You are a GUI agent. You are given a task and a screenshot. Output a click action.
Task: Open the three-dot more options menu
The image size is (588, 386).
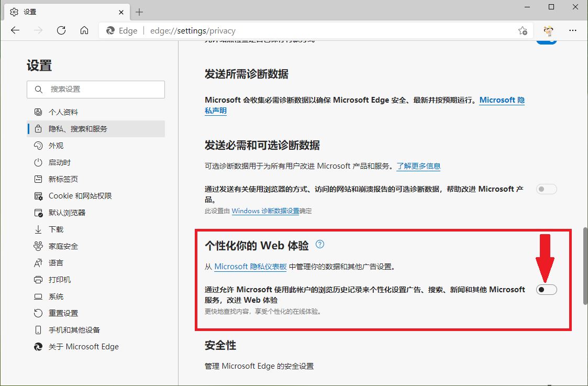(573, 30)
